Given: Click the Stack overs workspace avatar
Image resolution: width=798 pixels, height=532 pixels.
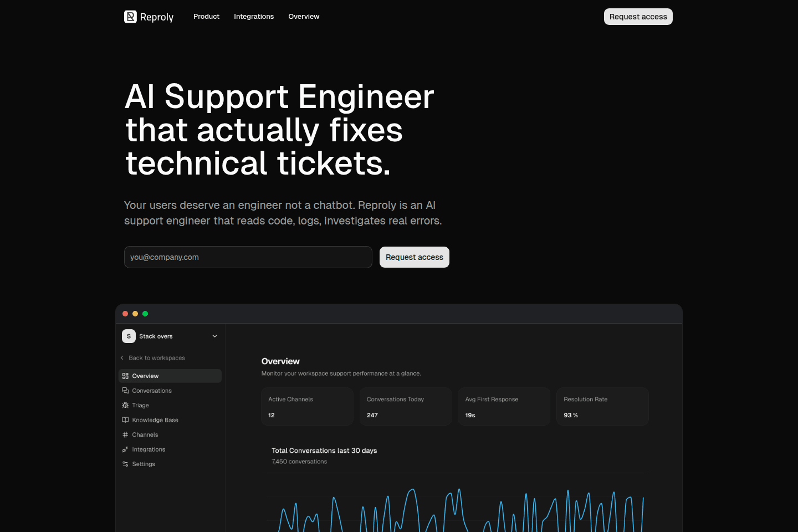Looking at the screenshot, I should pyautogui.click(x=129, y=336).
